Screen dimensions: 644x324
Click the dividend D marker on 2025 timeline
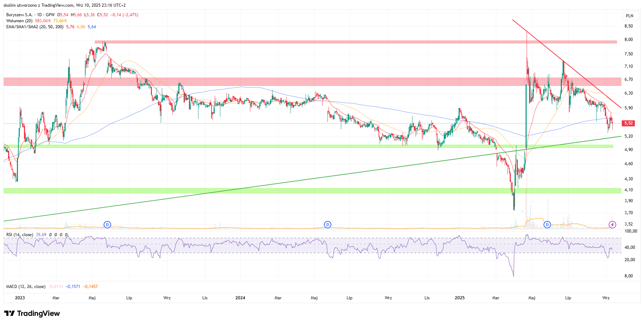pyautogui.click(x=547, y=224)
